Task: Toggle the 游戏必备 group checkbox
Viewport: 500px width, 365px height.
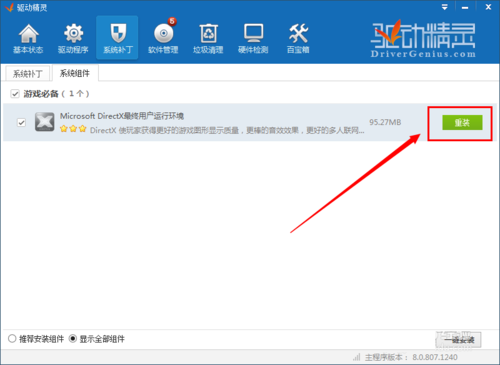Action: click(15, 94)
